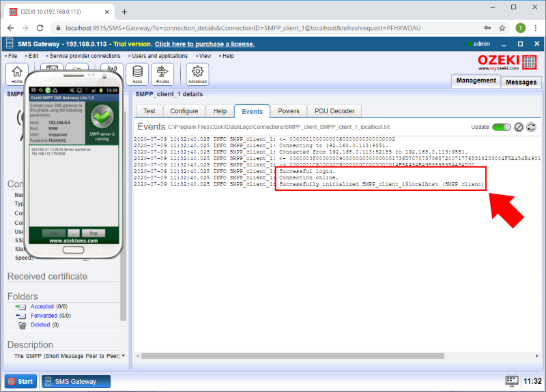Toggle the Update switch off
Viewport: 546px width, 392px height.
click(501, 127)
